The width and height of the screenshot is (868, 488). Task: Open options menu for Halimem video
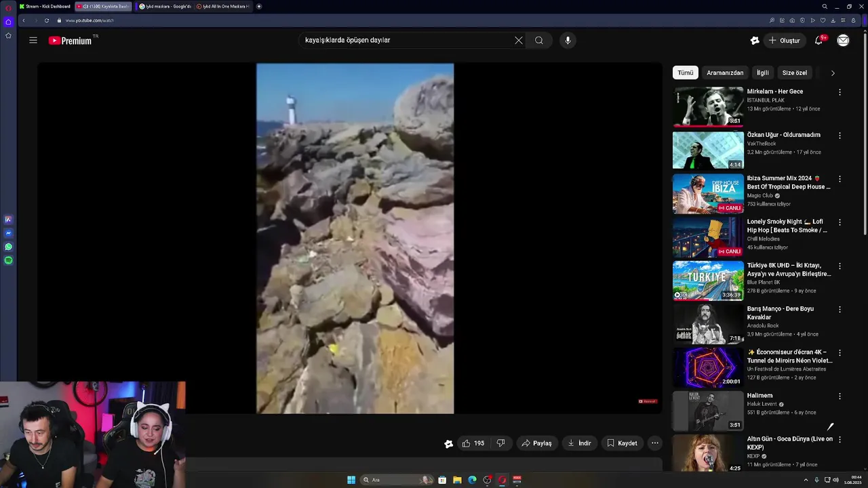(840, 396)
